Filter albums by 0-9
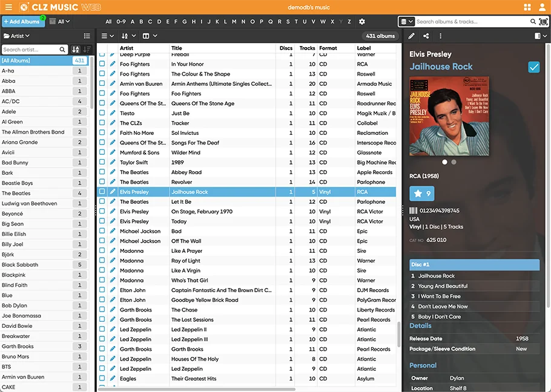Screen dimensions: 551x392 (x=121, y=21)
